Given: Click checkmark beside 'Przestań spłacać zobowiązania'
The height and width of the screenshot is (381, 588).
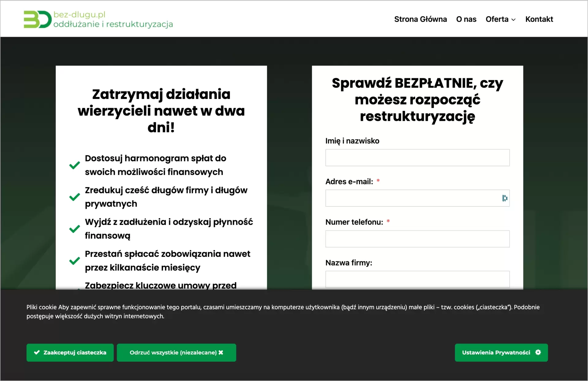Looking at the screenshot, I should [74, 261].
